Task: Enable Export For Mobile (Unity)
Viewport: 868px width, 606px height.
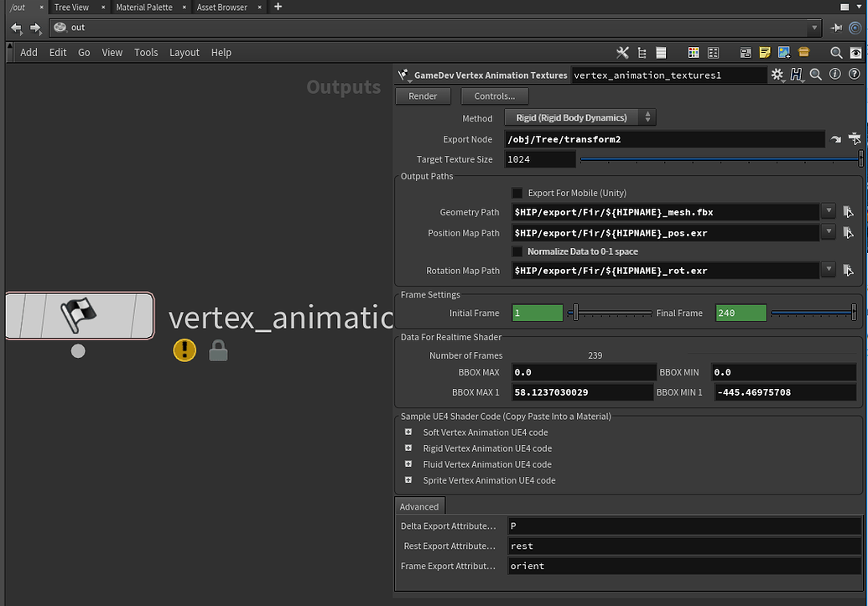Action: point(517,193)
